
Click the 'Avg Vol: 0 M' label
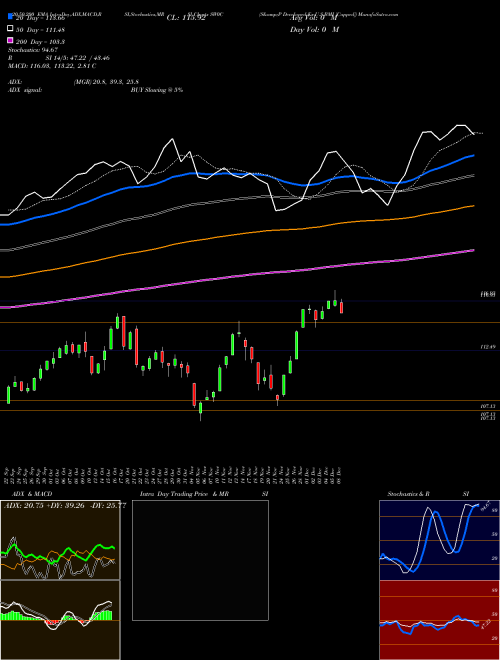[x=314, y=18]
